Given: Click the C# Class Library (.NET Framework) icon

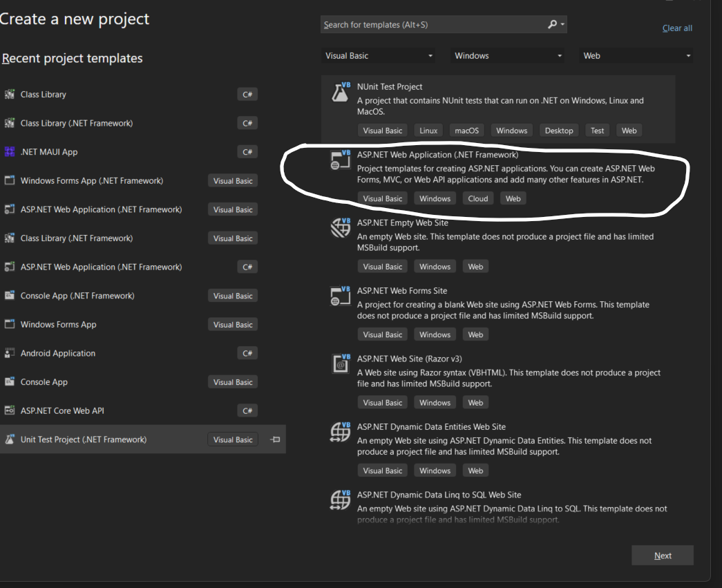Looking at the screenshot, I should (x=10, y=123).
